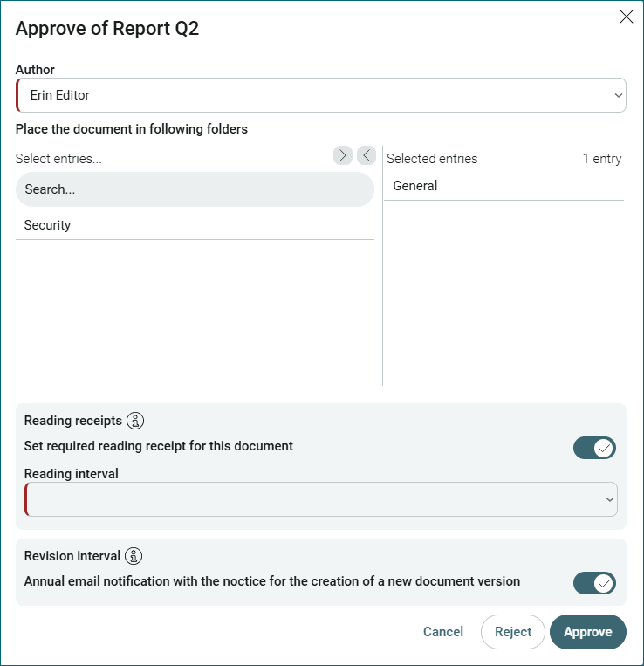Reject the document
The image size is (644, 666).
pyautogui.click(x=513, y=632)
